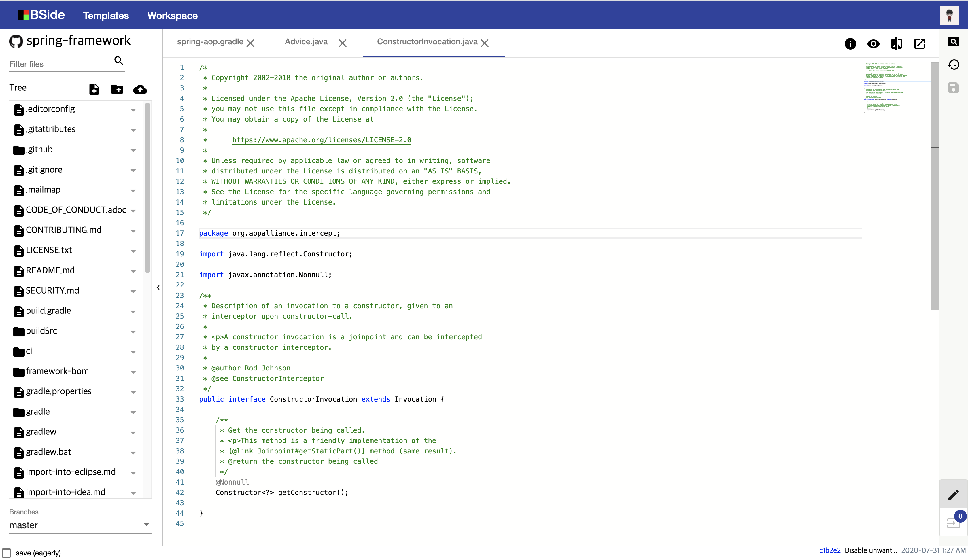Screen dimensions: 968x560
Task: Open the history clock icon
Action: click(x=953, y=65)
